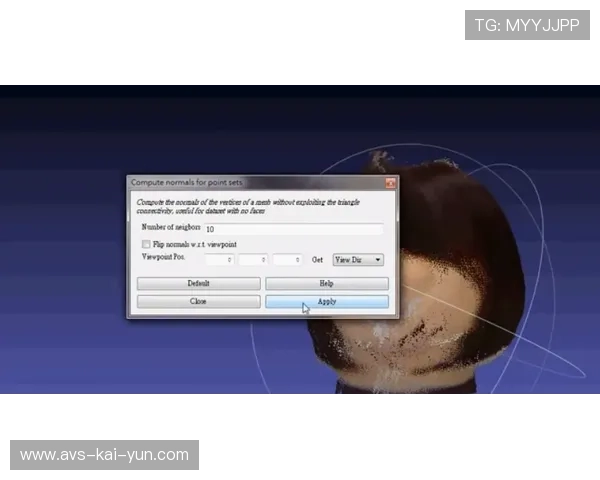Viewport: 600px width, 480px height.
Task: Enable Flip normals w.r.t. viewpoint
Action: tap(146, 244)
